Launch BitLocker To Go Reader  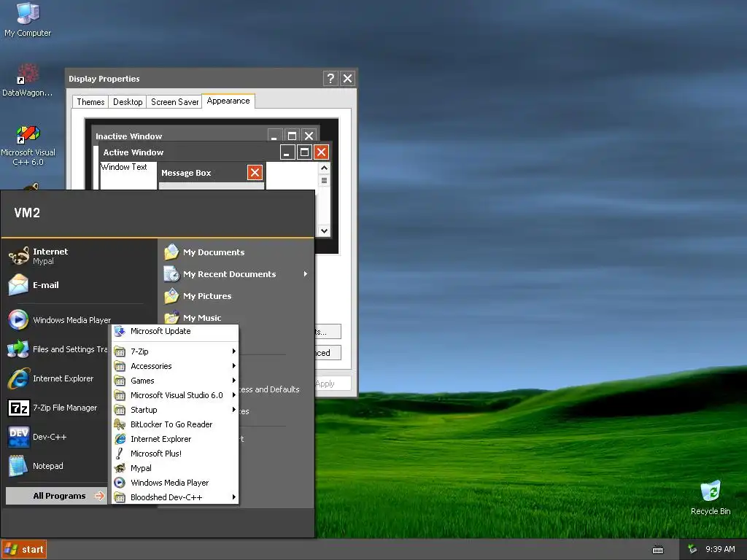click(175, 424)
